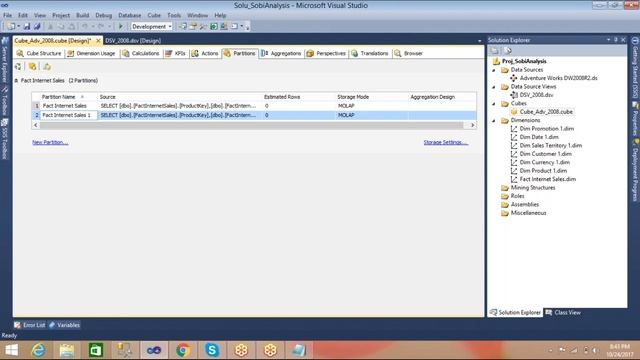Click the Storage Settings... link
The width and height of the screenshot is (640, 360).
[x=446, y=142]
